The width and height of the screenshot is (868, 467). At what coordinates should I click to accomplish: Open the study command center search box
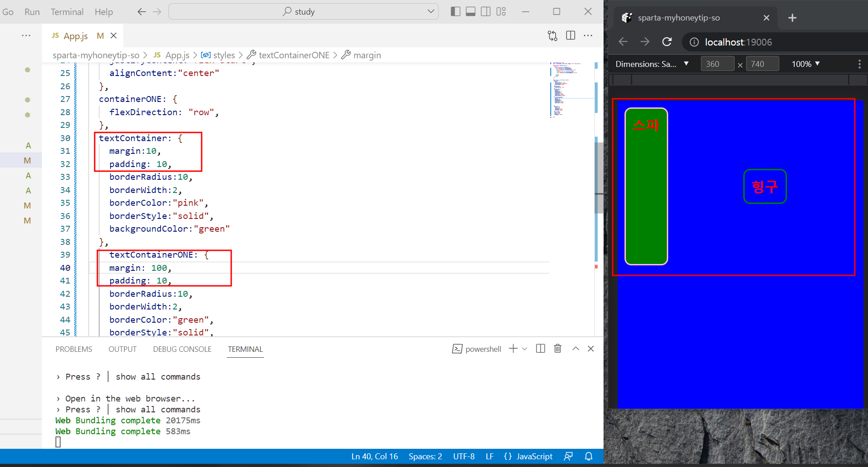304,12
